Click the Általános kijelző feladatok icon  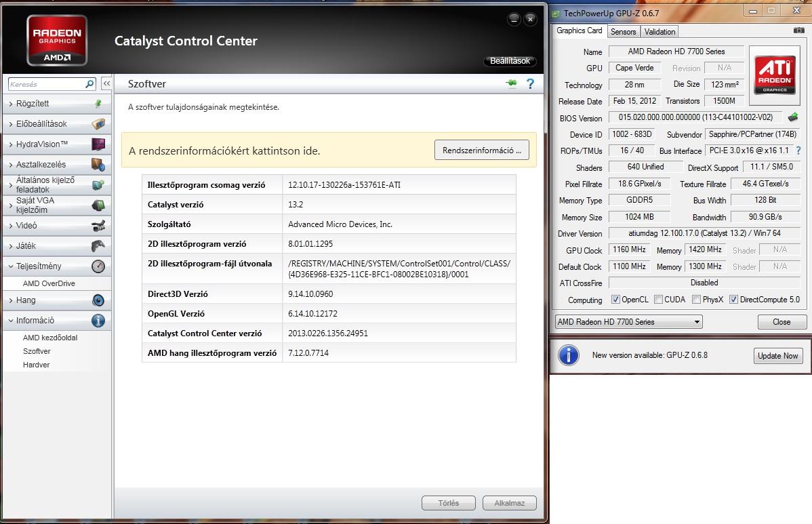click(98, 185)
